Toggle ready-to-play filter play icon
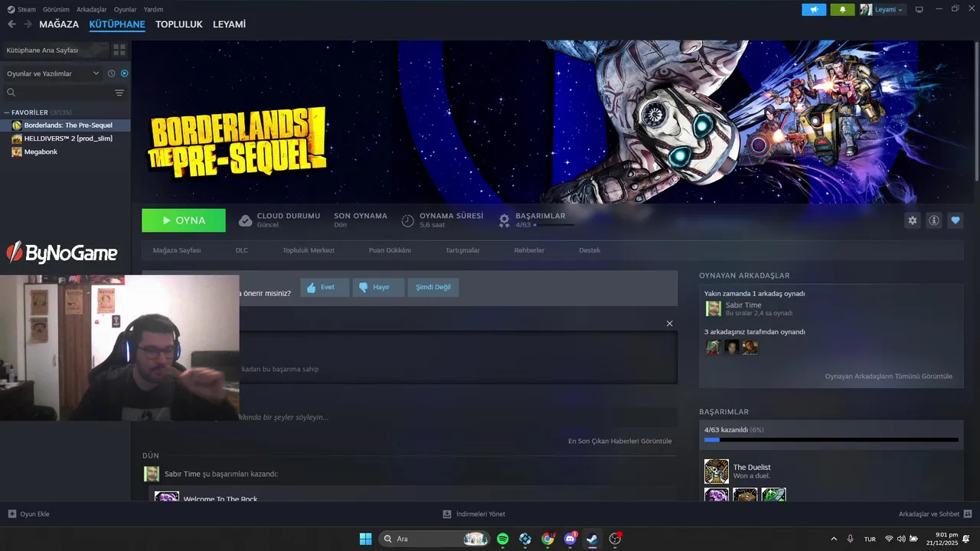 (125, 73)
